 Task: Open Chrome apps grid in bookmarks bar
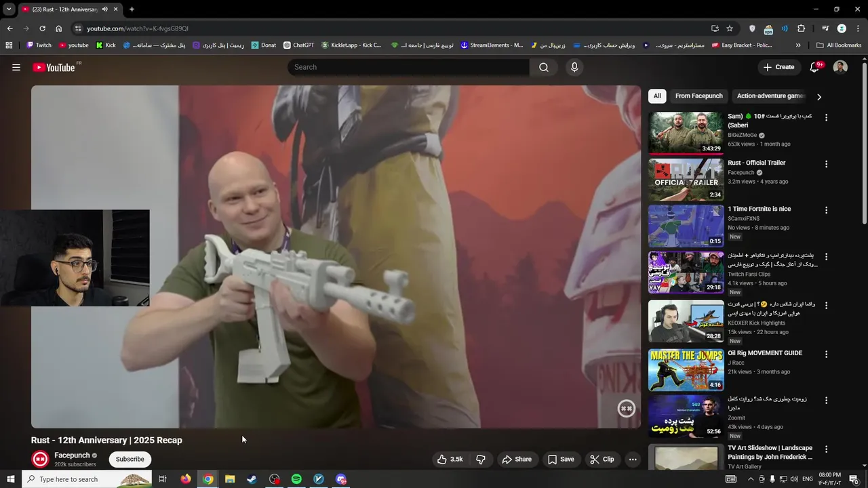[x=9, y=45]
